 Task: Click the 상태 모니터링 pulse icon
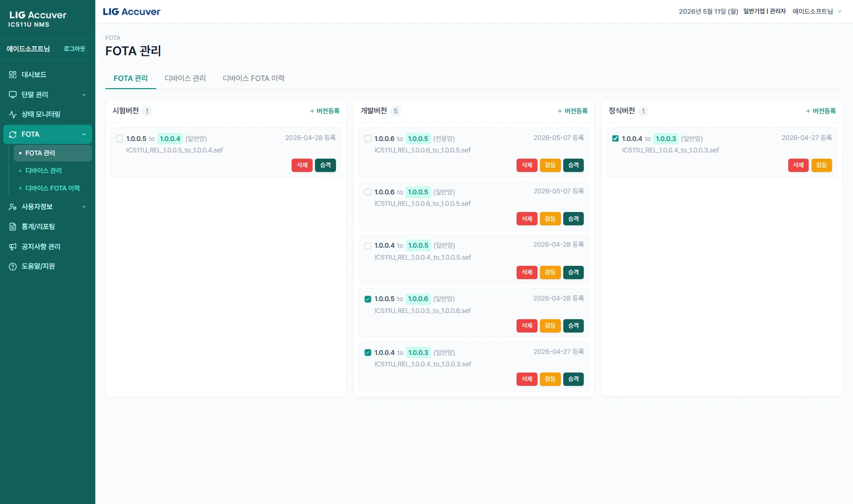tap(13, 114)
